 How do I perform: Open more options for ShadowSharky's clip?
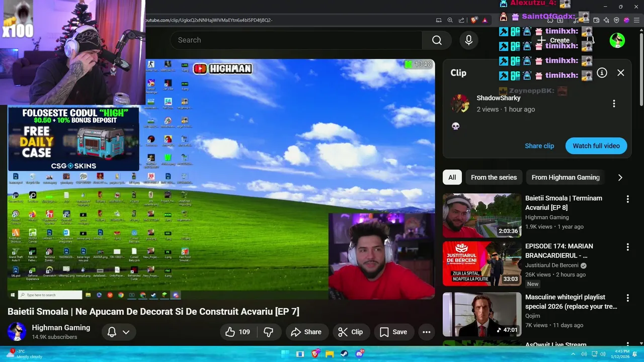click(614, 104)
